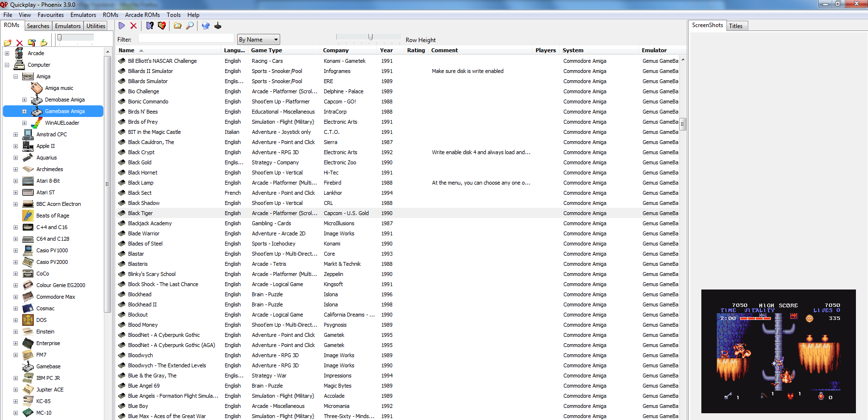Click the folder with hammer properties icon
Screen dimensions: 868x420
[x=32, y=43]
